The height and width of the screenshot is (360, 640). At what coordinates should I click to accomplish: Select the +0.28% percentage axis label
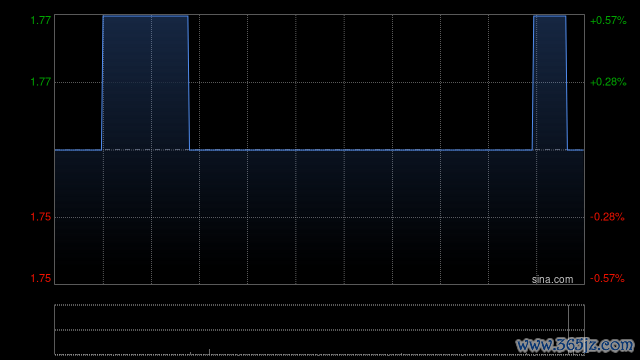(608, 82)
